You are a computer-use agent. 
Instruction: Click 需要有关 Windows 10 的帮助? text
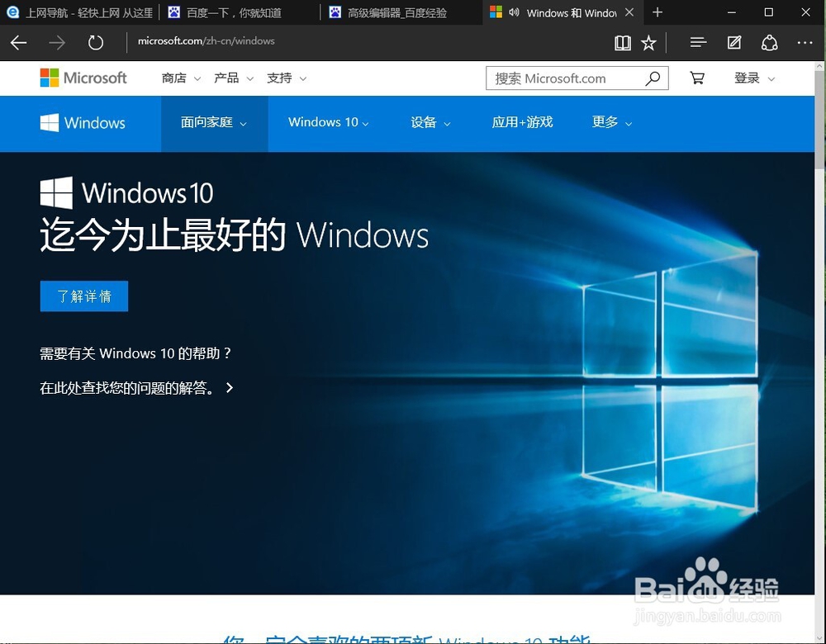[x=135, y=353]
